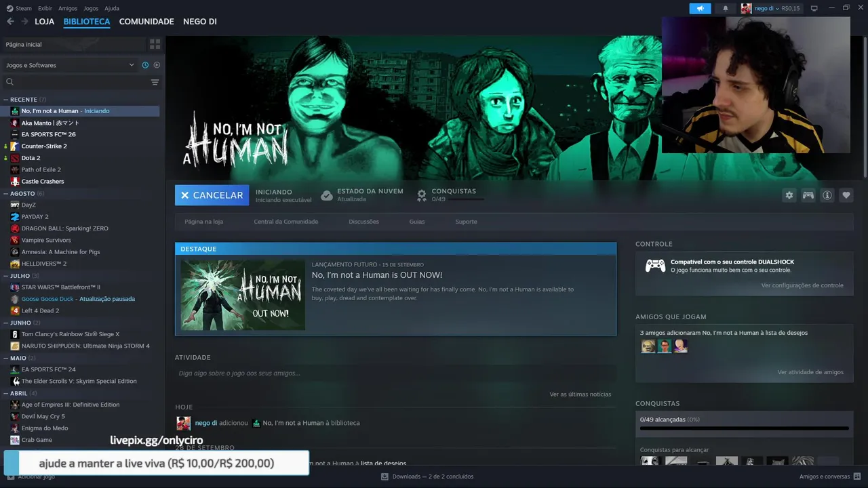Open Página na loja link
The height and width of the screenshot is (488, 868).
[x=203, y=222]
